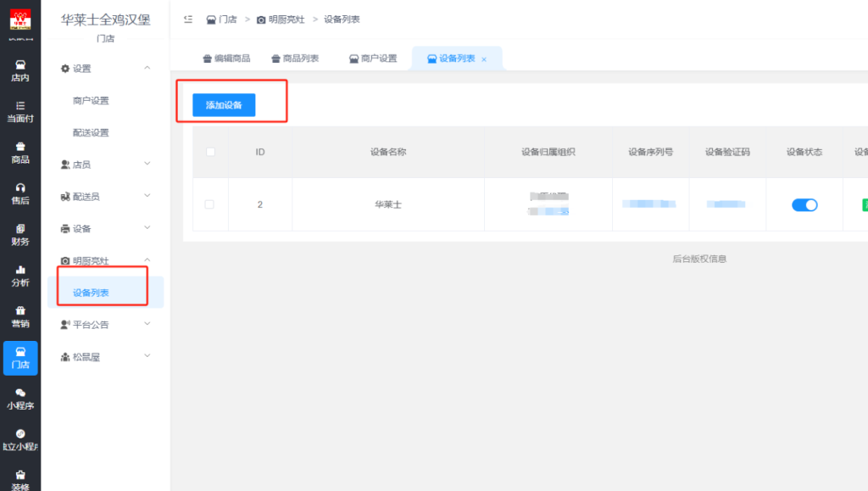Check the select-all checkbox in table header
The width and height of the screenshot is (868, 491).
210,152
